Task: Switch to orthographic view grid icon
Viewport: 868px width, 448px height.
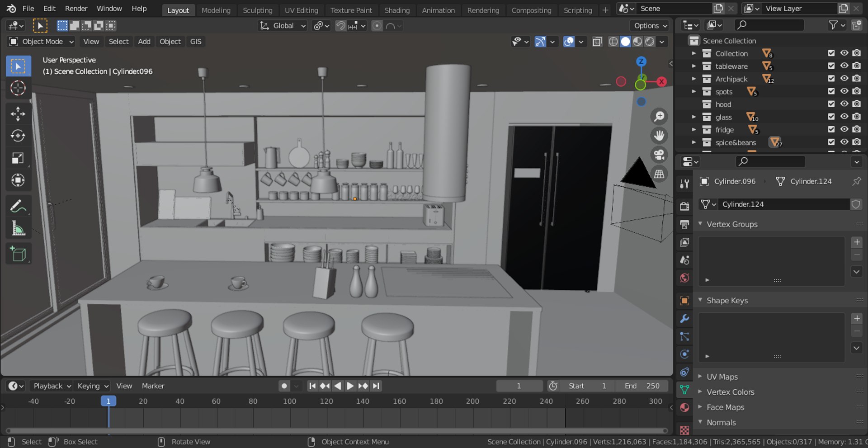Action: (659, 174)
